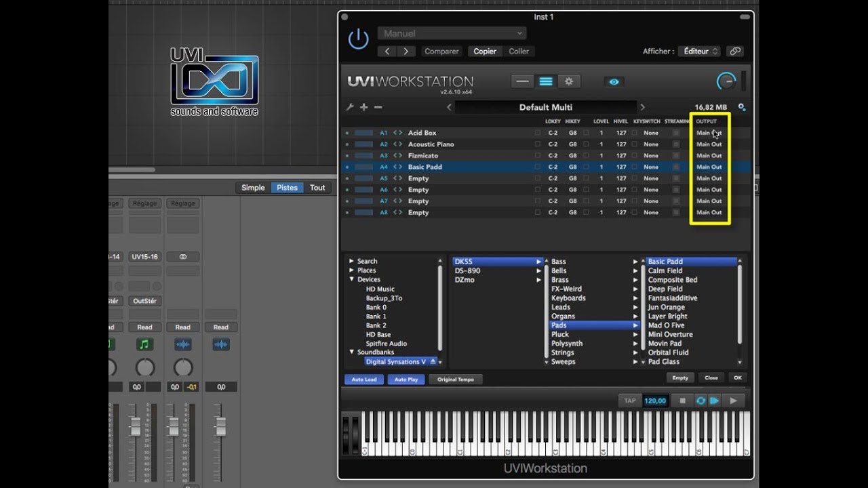The width and height of the screenshot is (868, 488).
Task: Collapse the Devices tree item
Action: 351,279
